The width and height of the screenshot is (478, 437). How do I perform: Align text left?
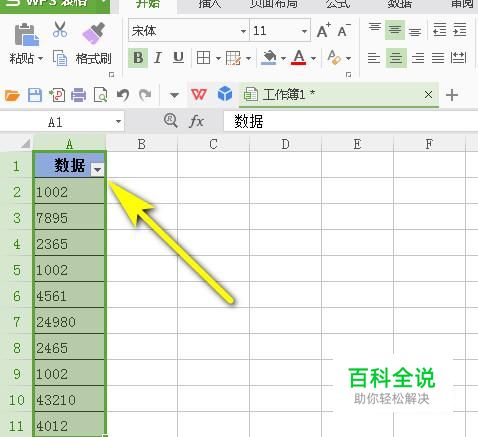coord(374,58)
